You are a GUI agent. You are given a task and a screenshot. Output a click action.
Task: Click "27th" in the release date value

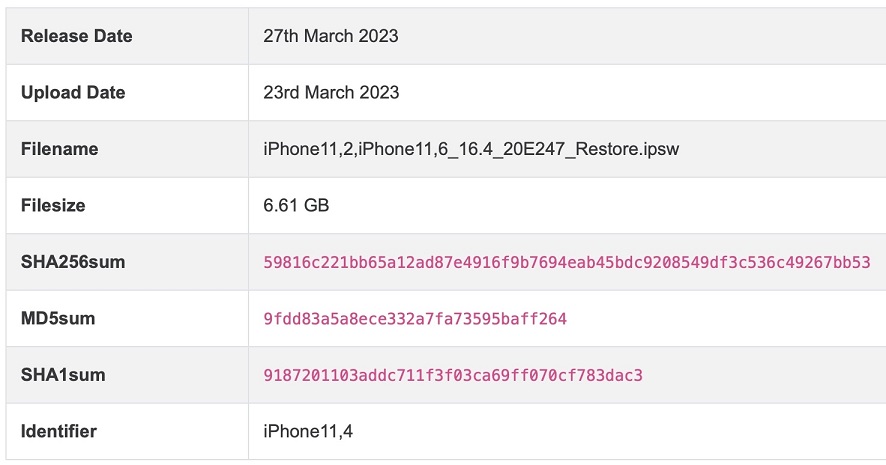point(282,36)
